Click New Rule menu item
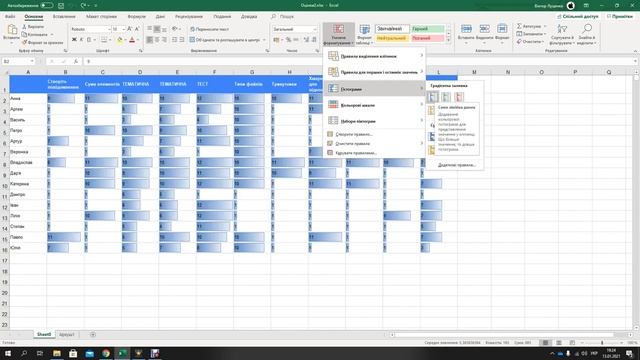Viewport: 640px width, 360px height. click(x=374, y=134)
